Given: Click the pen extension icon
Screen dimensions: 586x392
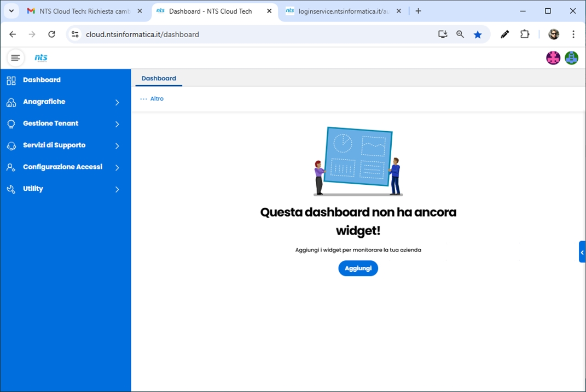Looking at the screenshot, I should point(504,34).
